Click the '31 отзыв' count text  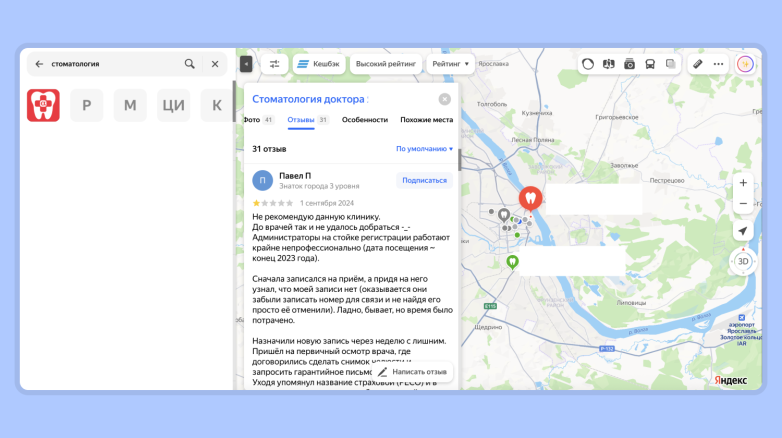pyautogui.click(x=269, y=149)
